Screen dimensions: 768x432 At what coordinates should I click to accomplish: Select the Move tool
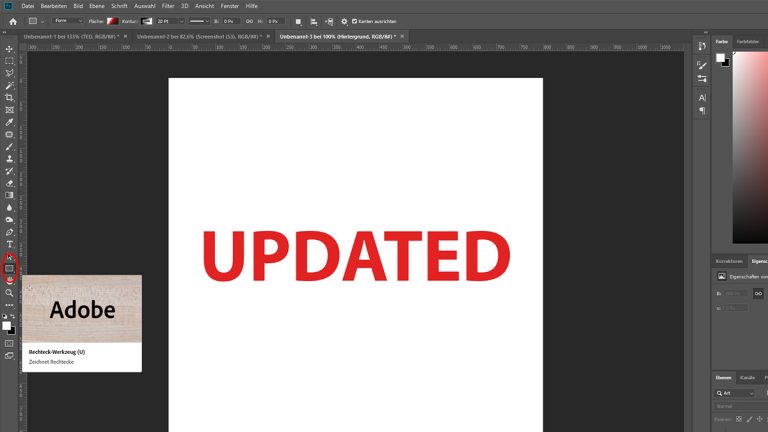click(x=9, y=49)
